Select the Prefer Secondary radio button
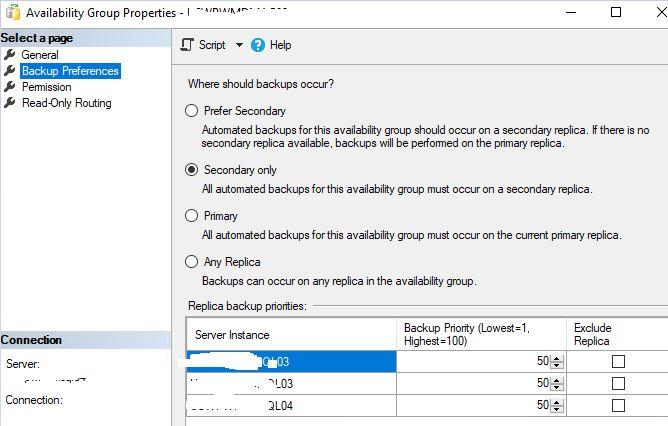Image resolution: width=668 pixels, height=426 pixels. tap(192, 111)
